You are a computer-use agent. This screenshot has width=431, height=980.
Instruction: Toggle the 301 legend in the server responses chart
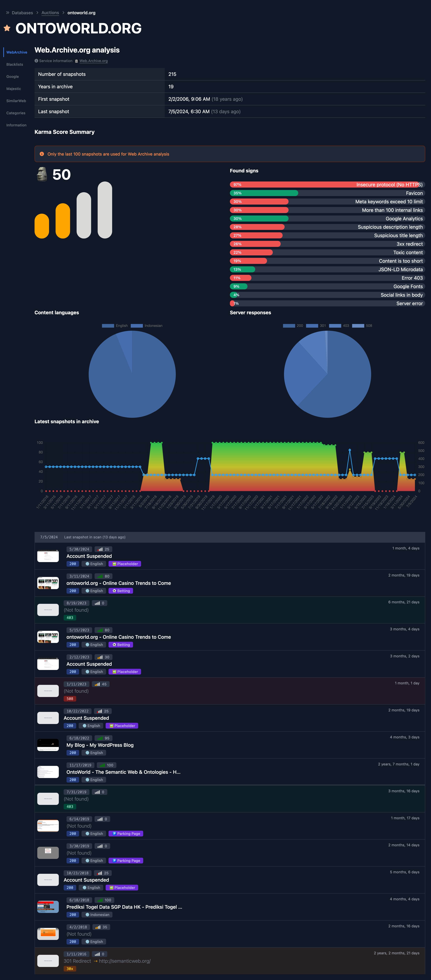point(316,326)
